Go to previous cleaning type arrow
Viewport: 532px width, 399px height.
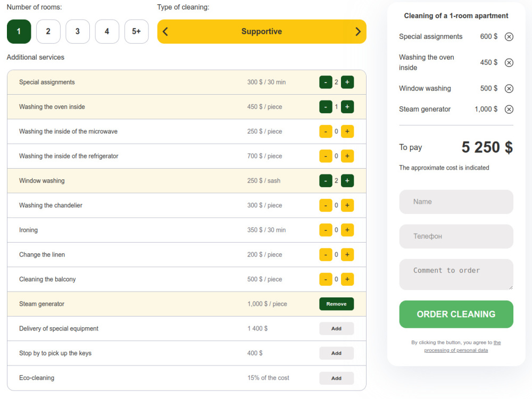coord(165,31)
